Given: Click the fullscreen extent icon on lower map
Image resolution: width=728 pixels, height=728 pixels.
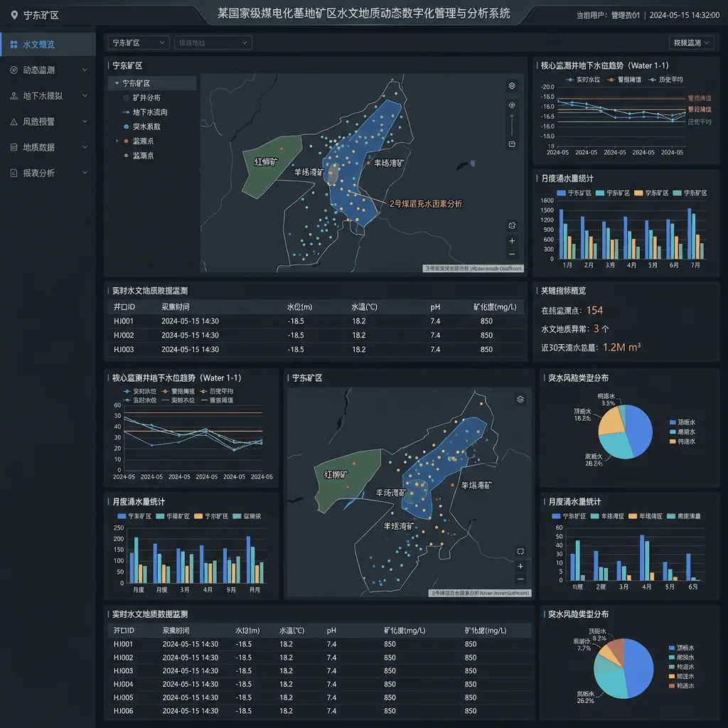Looking at the screenshot, I should click(x=520, y=551).
